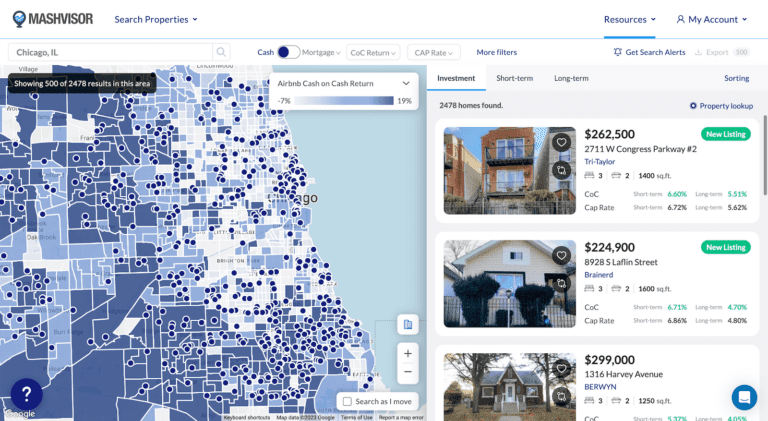Enable the Search as I move checkbox
768x421 pixels.
347,401
